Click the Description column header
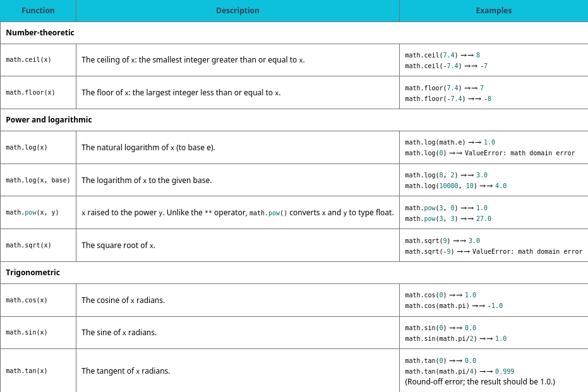The width and height of the screenshot is (588, 392). point(237,11)
